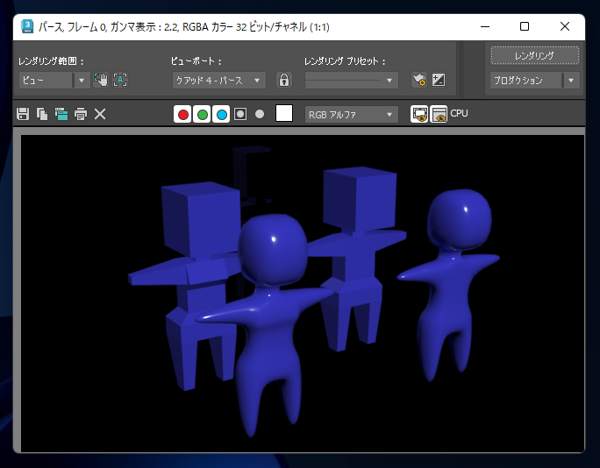The image size is (600, 468).
Task: Toggle the green channel display
Action: (x=202, y=114)
